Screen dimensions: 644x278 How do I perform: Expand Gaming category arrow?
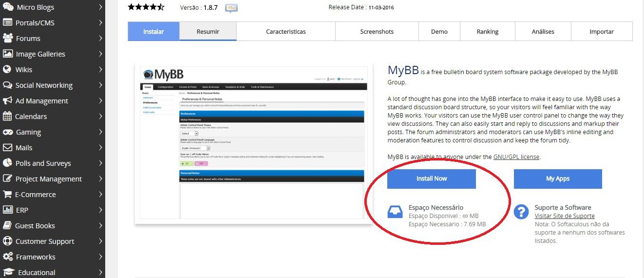[100, 132]
